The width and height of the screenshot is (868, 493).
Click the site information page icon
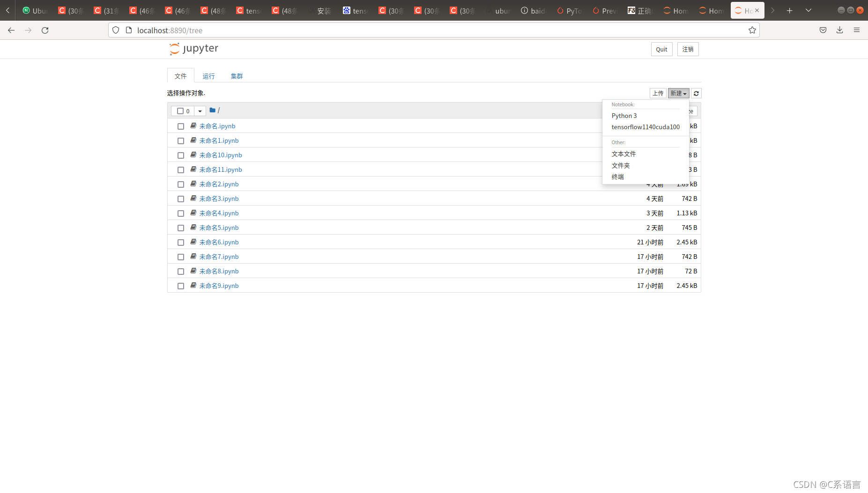(x=129, y=30)
